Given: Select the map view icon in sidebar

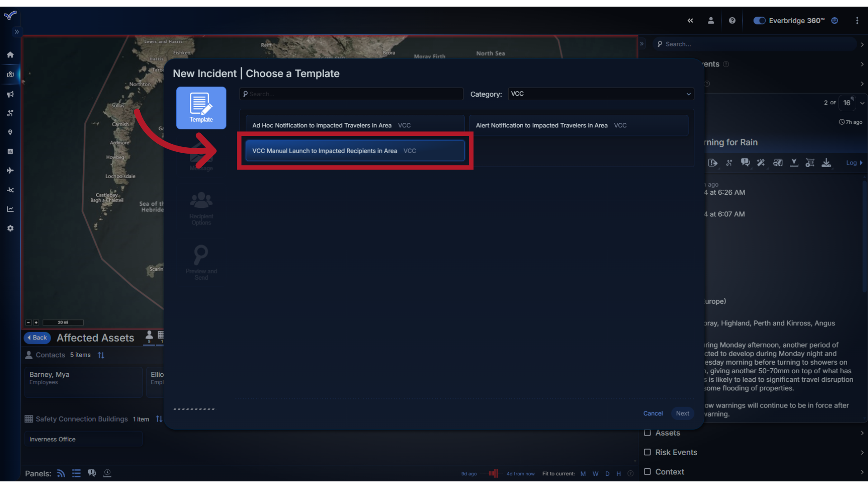Looking at the screenshot, I should (10, 75).
